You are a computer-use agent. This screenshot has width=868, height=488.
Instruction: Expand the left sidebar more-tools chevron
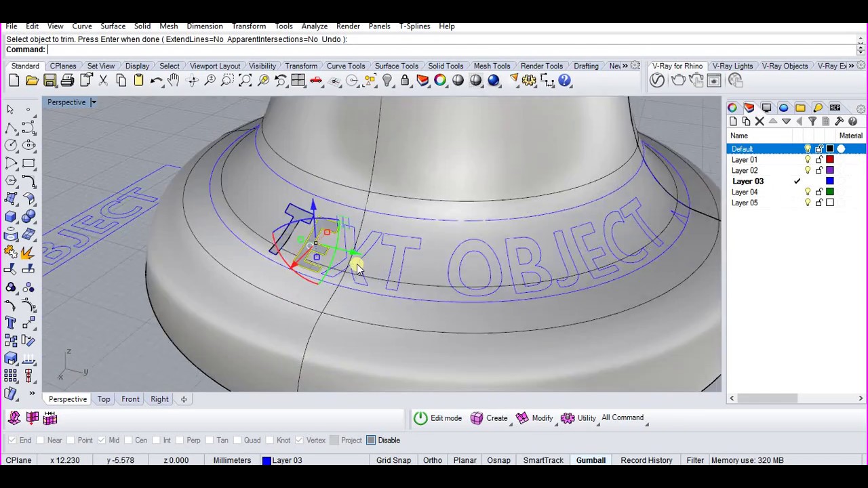[31, 393]
